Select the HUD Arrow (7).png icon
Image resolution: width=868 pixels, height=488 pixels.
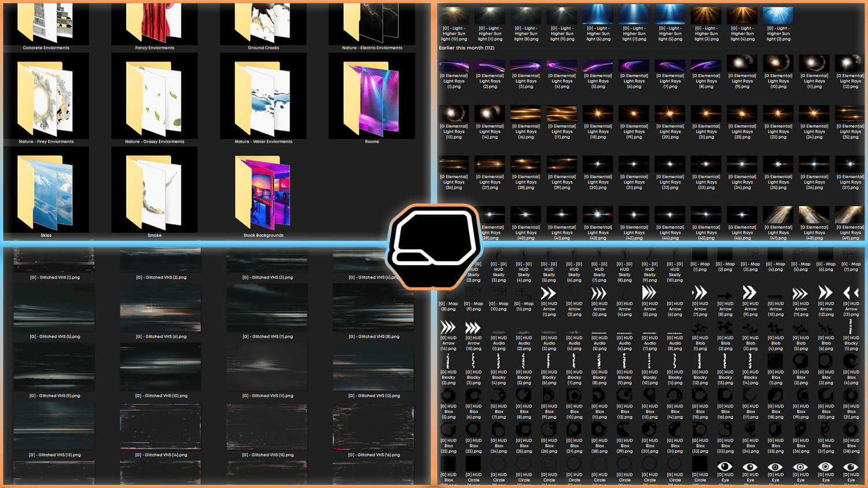click(700, 293)
